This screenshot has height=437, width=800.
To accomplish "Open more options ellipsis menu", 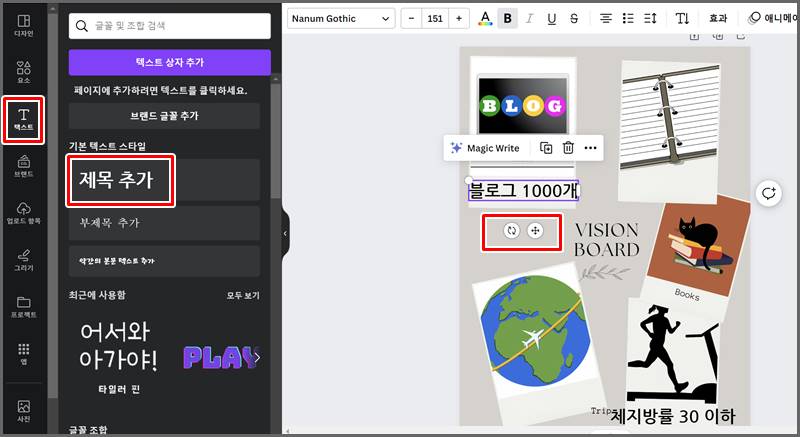I will [x=590, y=148].
